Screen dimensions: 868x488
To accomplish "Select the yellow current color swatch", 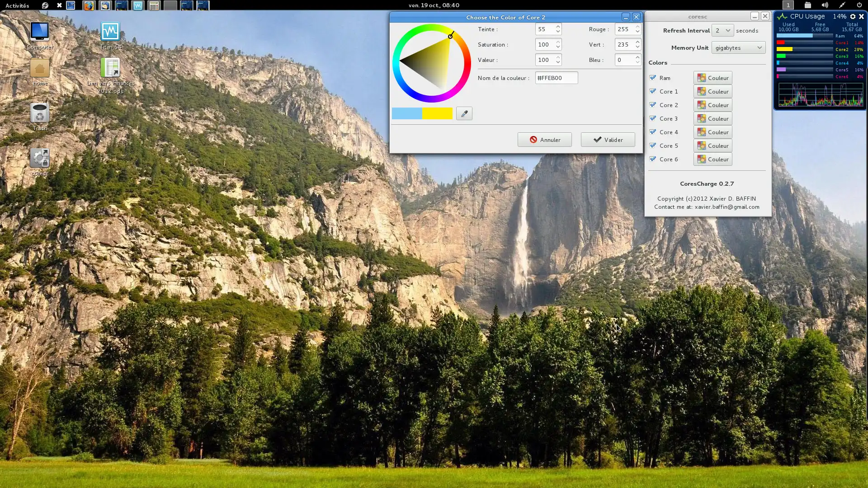I will point(437,113).
